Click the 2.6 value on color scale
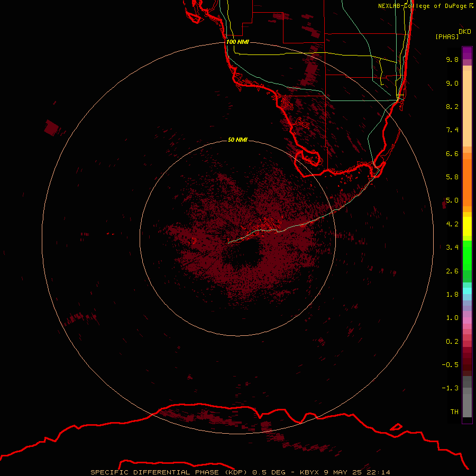The height and width of the screenshot is (476, 476). click(x=452, y=271)
